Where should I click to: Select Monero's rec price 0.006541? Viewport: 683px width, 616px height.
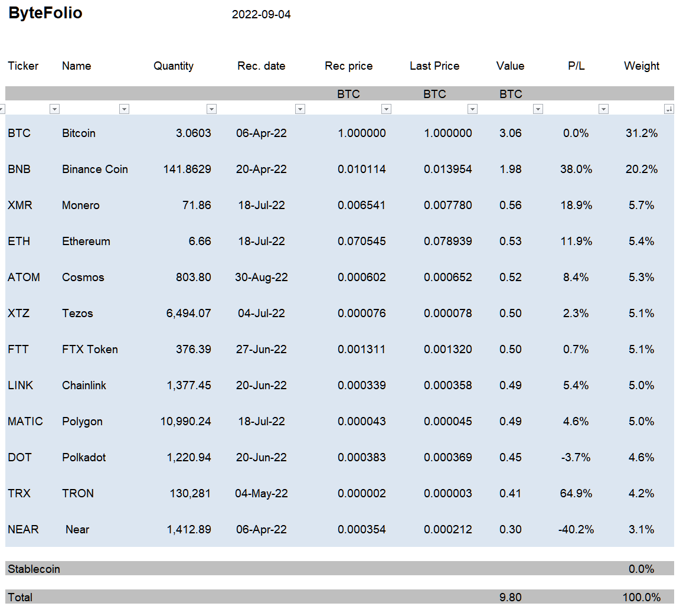[361, 205]
